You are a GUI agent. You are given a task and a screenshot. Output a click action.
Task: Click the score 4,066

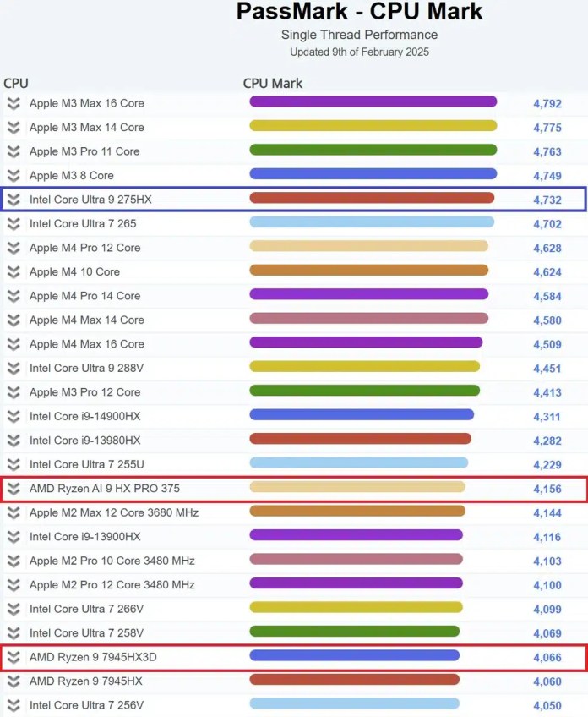tap(547, 658)
